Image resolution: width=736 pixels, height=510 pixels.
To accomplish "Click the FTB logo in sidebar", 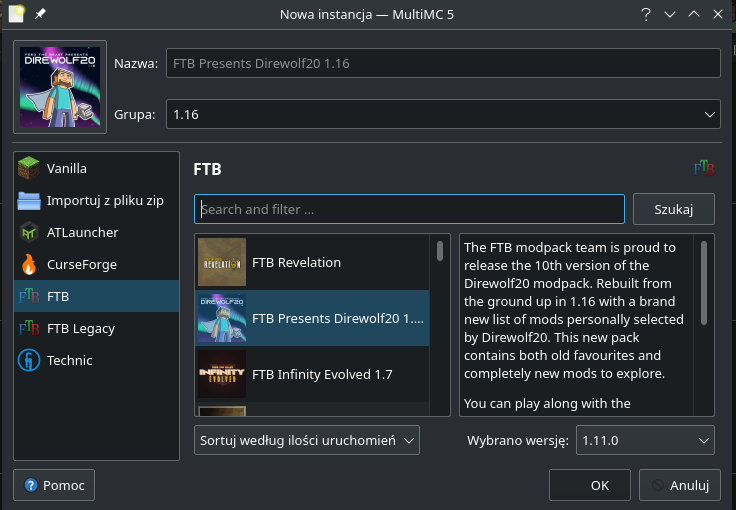I will [29, 296].
